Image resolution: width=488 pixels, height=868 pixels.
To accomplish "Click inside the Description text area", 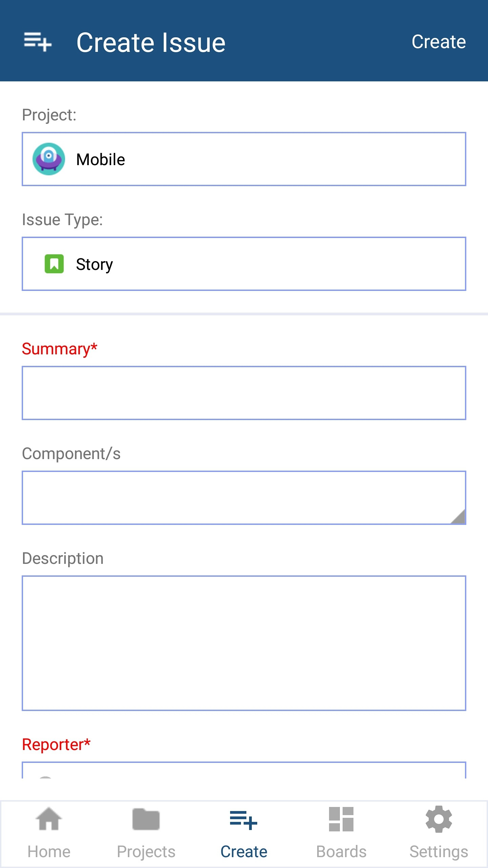I will pos(244,643).
